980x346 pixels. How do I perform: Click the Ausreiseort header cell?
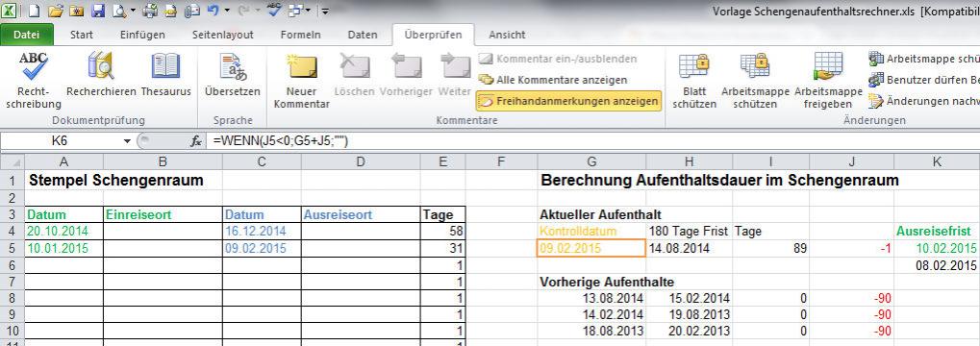point(361,215)
